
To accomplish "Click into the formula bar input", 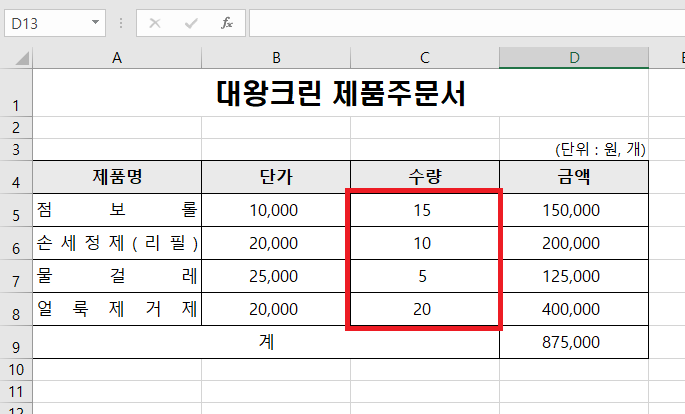I will pos(467,23).
